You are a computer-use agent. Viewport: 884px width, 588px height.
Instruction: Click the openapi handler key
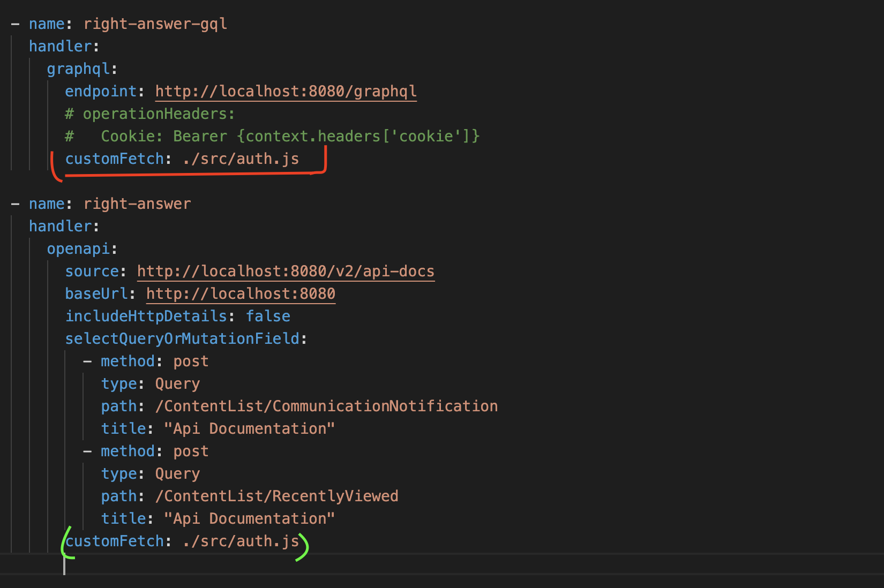(x=79, y=248)
